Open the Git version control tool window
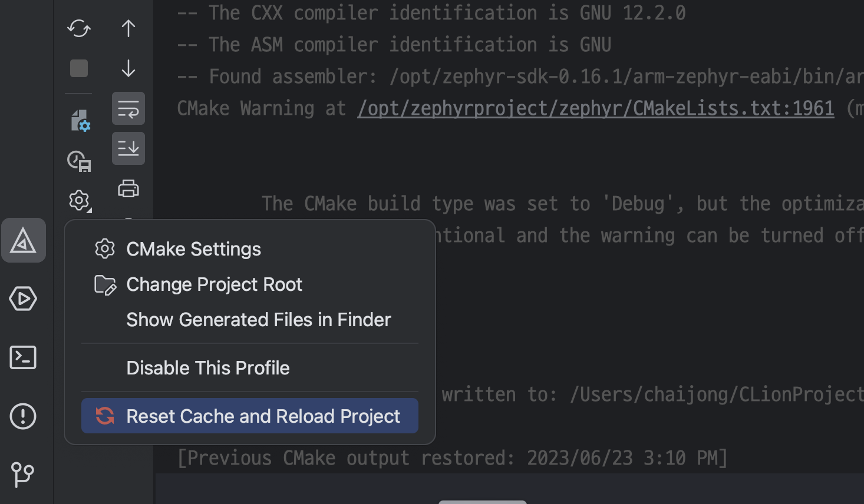Viewport: 864px width, 504px height. (x=23, y=475)
